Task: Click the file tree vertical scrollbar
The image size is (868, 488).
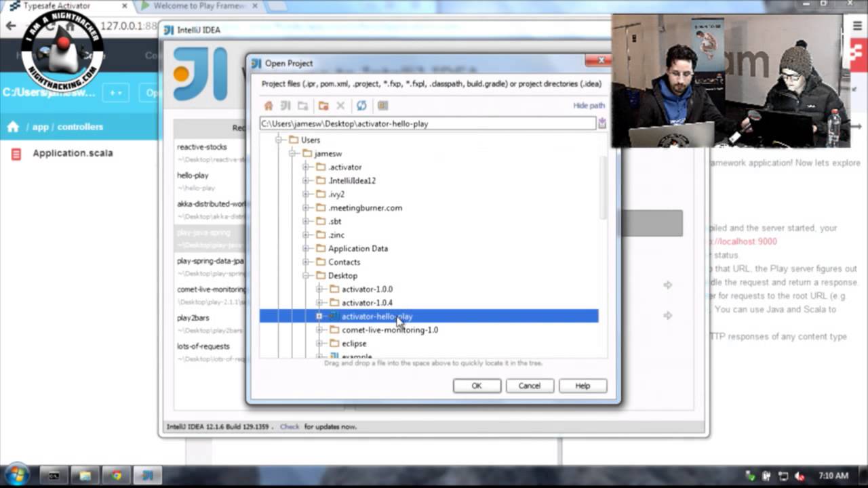Action: tap(603, 186)
